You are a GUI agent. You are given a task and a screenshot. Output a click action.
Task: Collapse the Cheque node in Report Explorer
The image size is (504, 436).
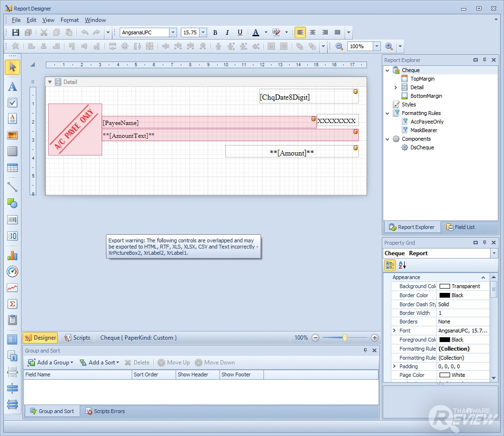388,71
